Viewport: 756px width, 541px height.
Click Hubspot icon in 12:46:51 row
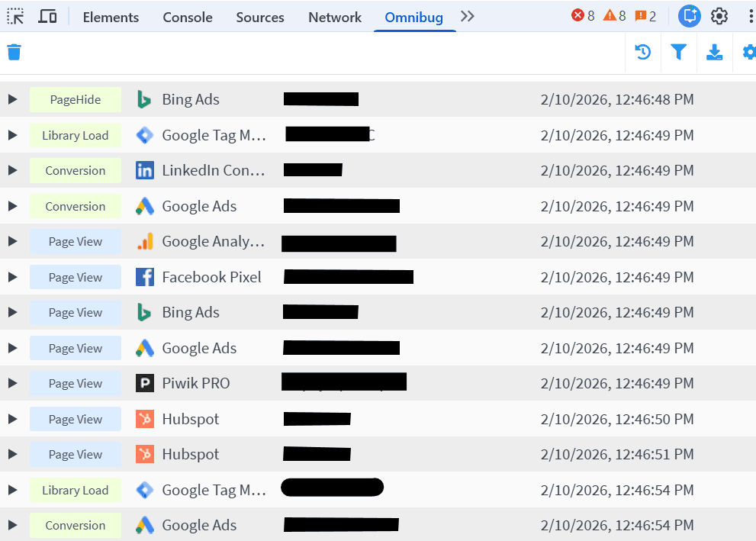click(x=145, y=454)
